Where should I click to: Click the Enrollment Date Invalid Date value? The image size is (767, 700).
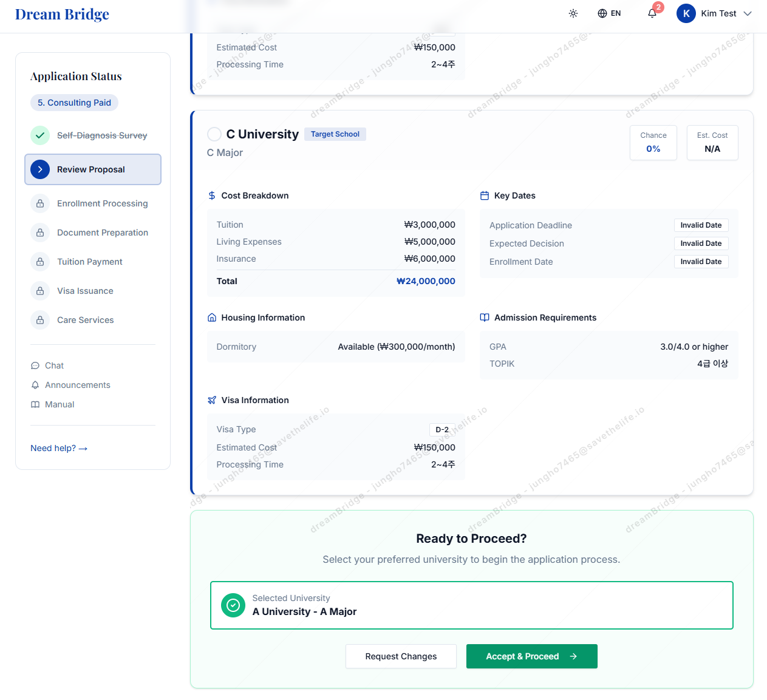point(701,262)
